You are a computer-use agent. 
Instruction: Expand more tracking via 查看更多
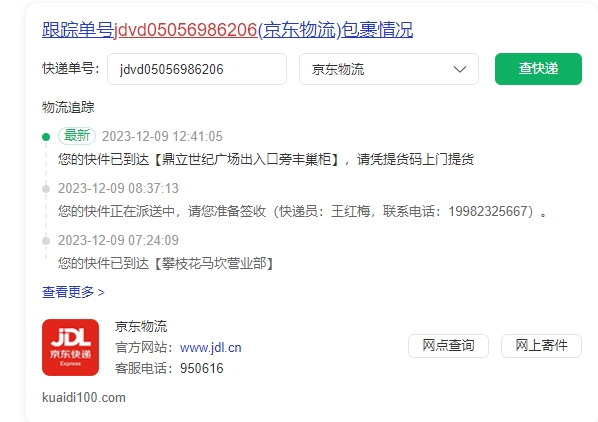[73, 292]
